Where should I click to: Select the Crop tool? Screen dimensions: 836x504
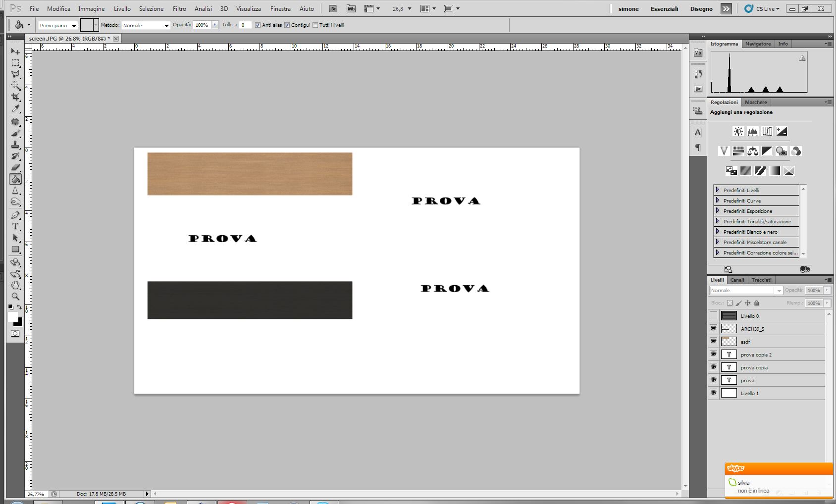[15, 97]
